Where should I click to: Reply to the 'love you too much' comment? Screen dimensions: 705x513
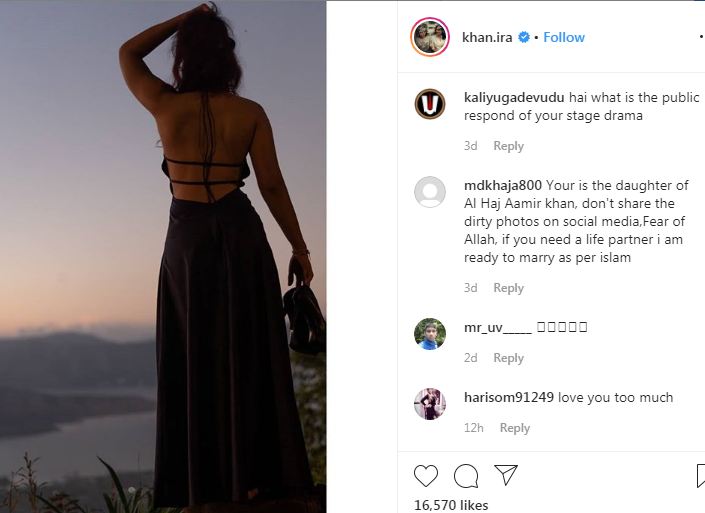[514, 428]
